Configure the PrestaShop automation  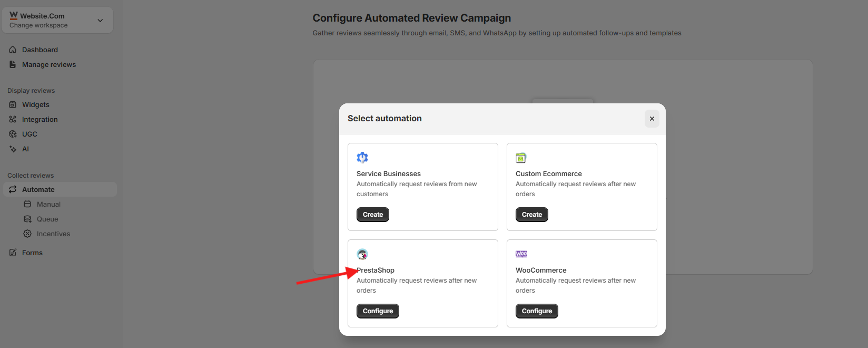coord(378,311)
